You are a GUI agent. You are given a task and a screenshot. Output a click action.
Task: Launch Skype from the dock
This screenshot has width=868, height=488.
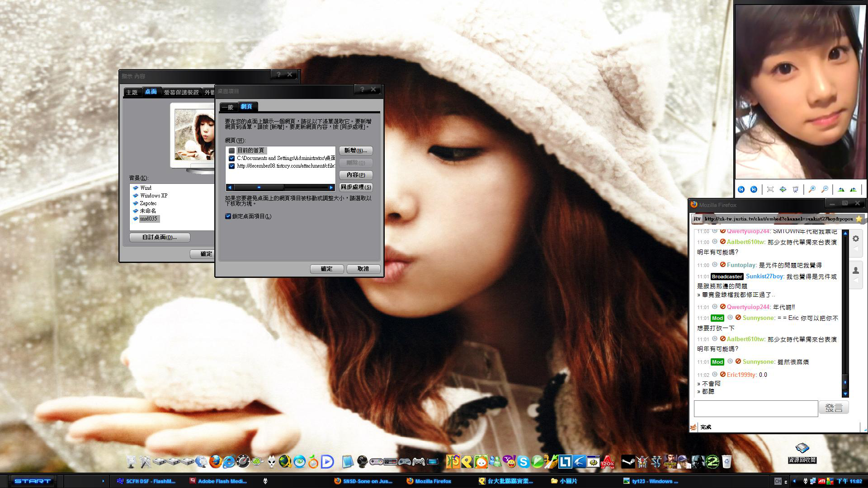click(x=524, y=462)
